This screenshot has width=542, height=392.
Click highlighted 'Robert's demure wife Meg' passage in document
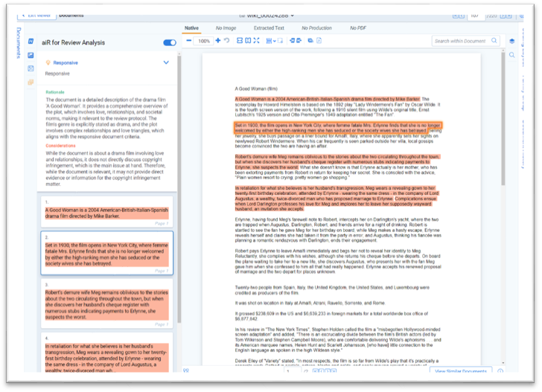pyautogui.click(x=337, y=161)
